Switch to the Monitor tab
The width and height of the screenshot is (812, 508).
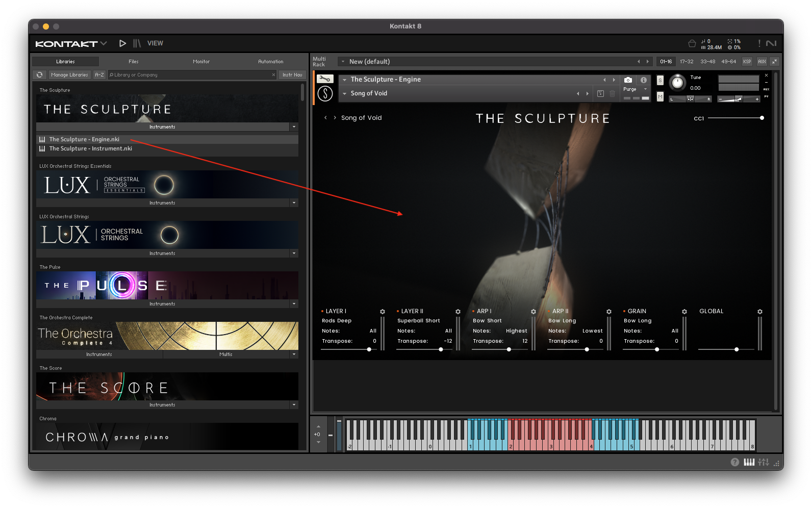[201, 61]
